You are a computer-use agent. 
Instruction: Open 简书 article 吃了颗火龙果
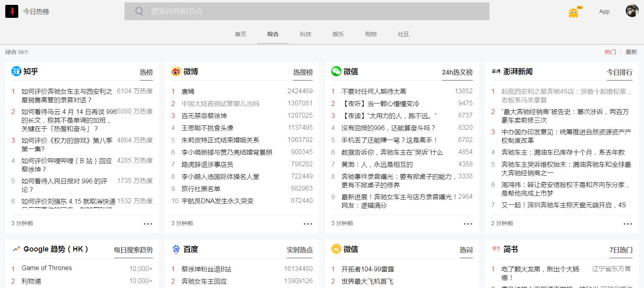[x=540, y=273]
